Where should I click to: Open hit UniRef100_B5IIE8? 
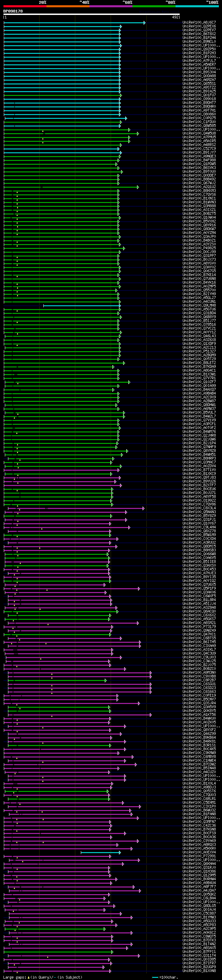coord(199,561)
